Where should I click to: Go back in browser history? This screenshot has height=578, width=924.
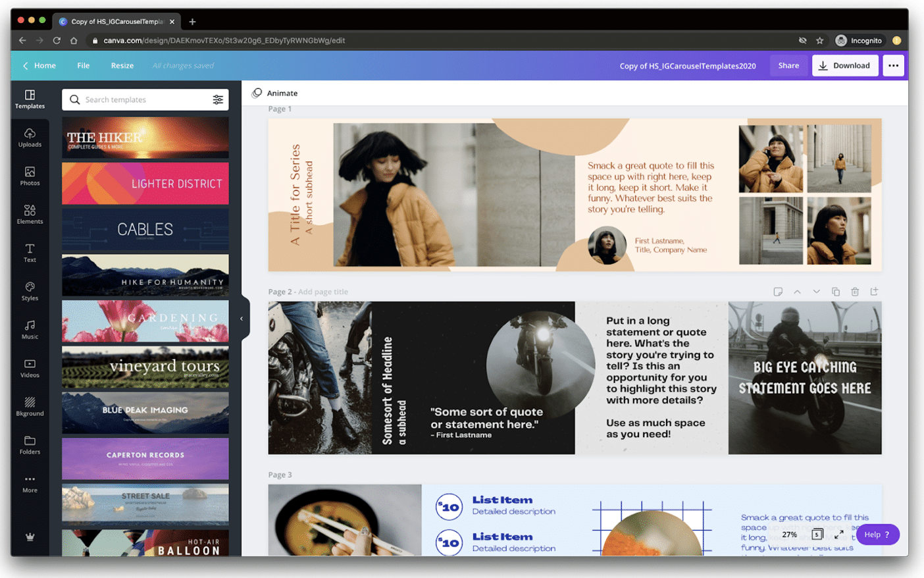(x=22, y=40)
